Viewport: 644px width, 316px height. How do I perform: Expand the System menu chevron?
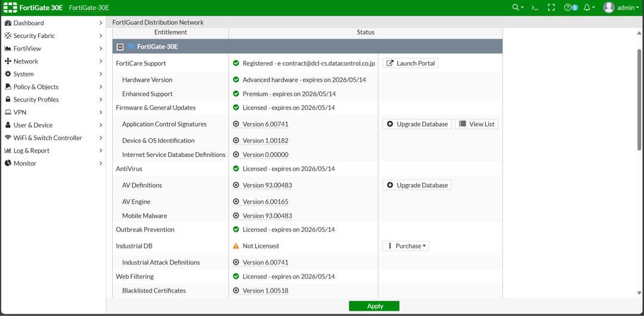tap(101, 74)
